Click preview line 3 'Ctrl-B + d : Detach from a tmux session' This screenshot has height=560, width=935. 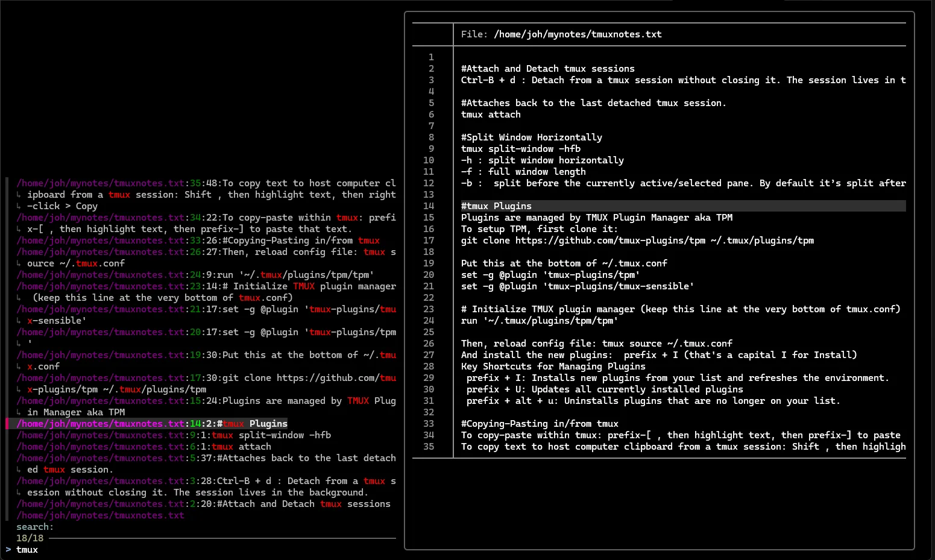[683, 80]
